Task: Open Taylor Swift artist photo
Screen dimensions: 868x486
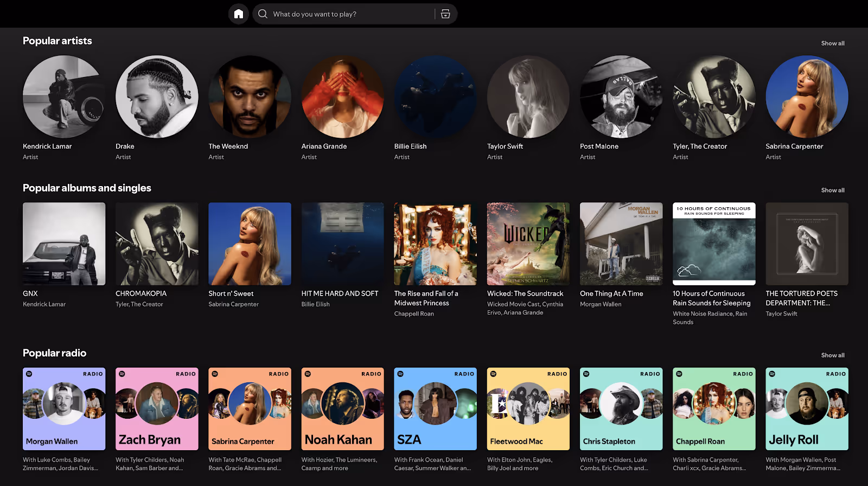Action: [x=528, y=97]
